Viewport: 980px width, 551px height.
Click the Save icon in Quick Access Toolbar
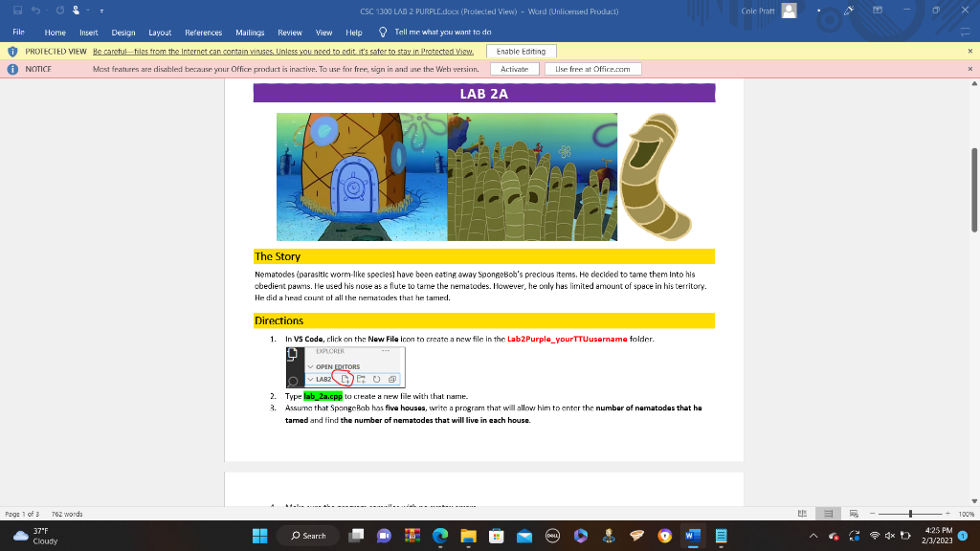tap(16, 10)
